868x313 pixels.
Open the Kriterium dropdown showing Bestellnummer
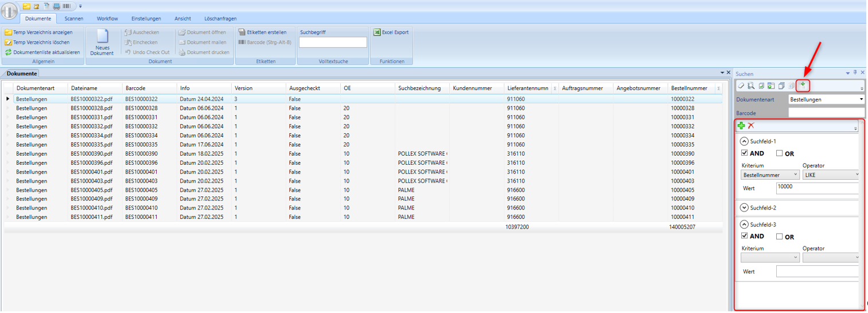[770, 175]
